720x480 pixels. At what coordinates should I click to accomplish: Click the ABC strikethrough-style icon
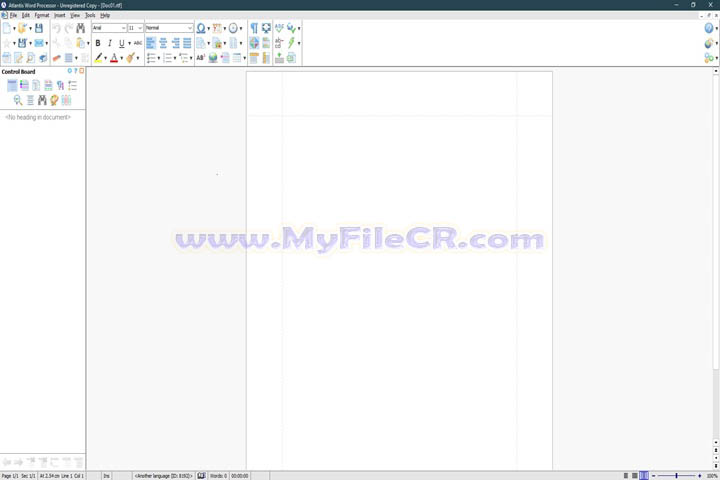(x=138, y=43)
